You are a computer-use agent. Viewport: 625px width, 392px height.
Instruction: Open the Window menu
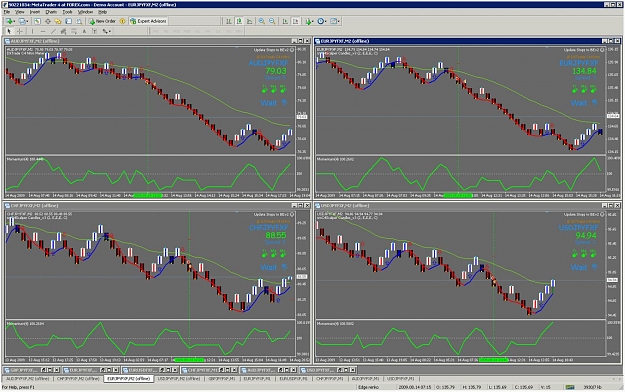click(x=85, y=12)
